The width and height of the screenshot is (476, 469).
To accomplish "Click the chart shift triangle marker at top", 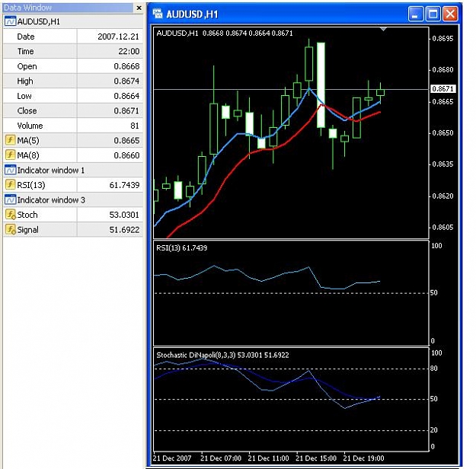I will pyautogui.click(x=383, y=29).
